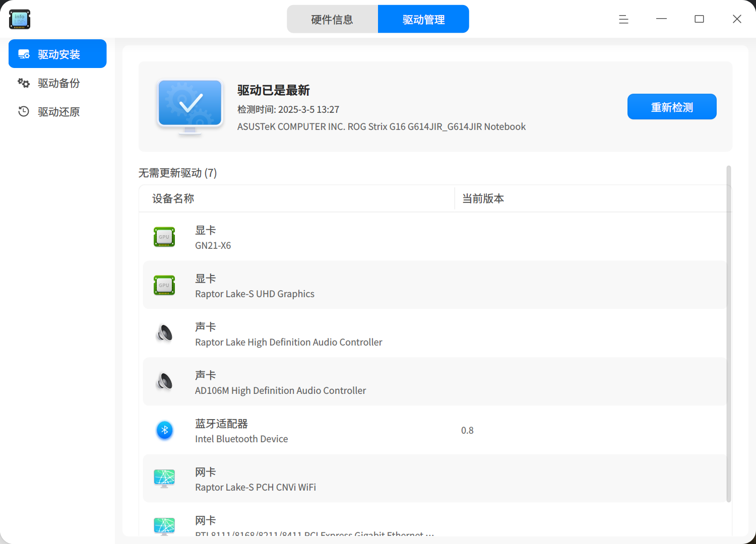Select Raptor Lake-S UHD Graphics text
Image resolution: width=756 pixels, height=544 pixels.
[x=255, y=294]
